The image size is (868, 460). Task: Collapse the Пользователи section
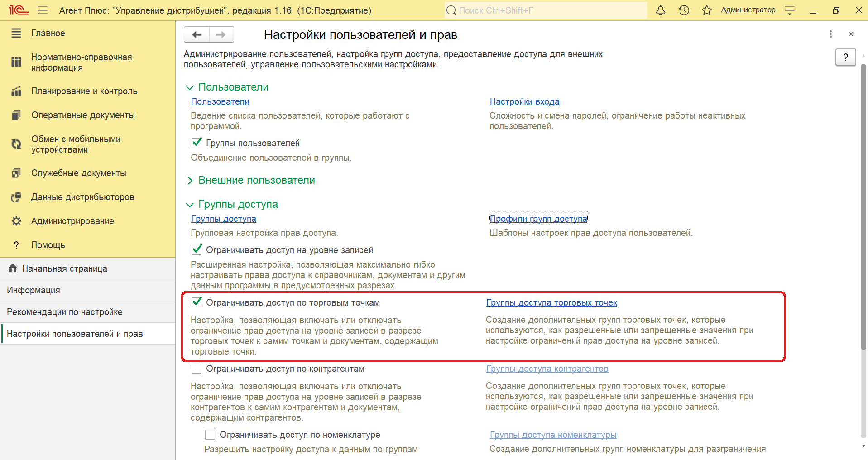(190, 87)
